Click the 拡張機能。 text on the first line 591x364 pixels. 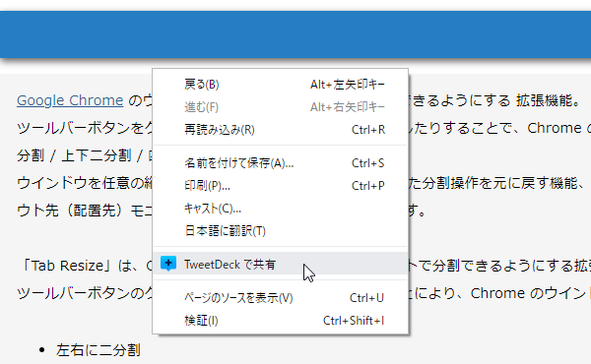point(548,100)
